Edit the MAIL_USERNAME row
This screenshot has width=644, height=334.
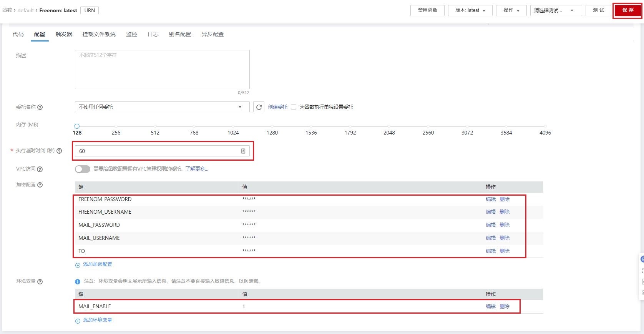pyautogui.click(x=491, y=238)
